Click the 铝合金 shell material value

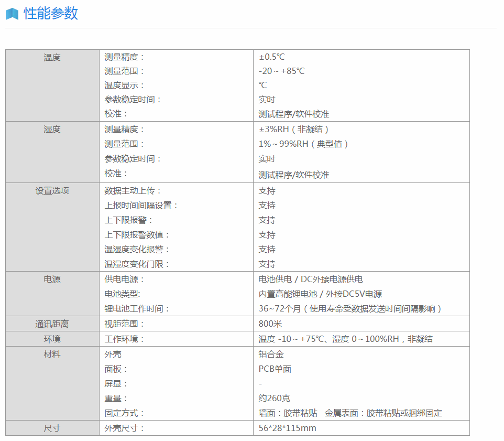[x=271, y=354]
